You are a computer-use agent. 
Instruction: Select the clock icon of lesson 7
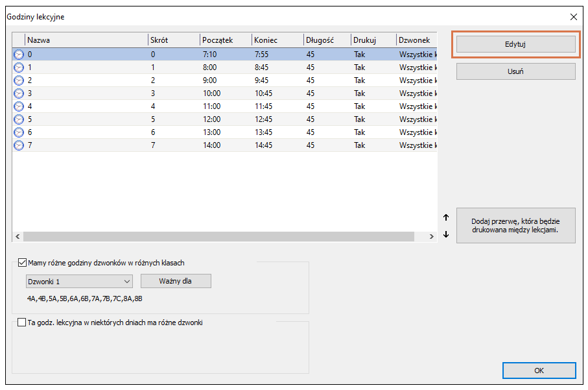coord(18,145)
